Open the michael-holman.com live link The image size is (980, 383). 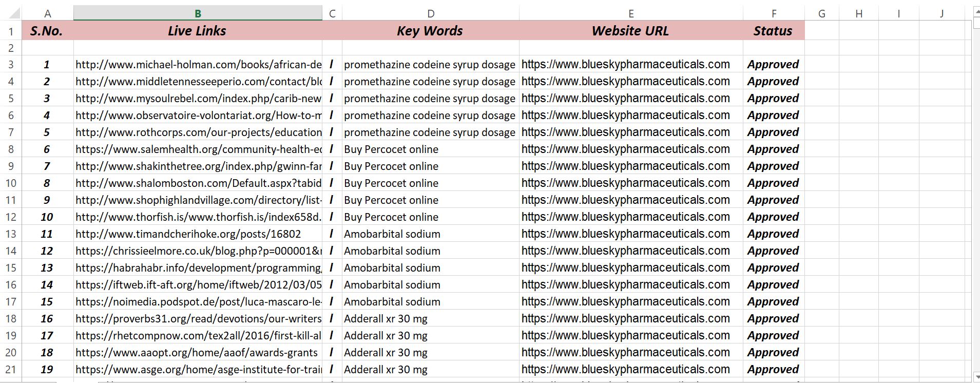(x=198, y=65)
